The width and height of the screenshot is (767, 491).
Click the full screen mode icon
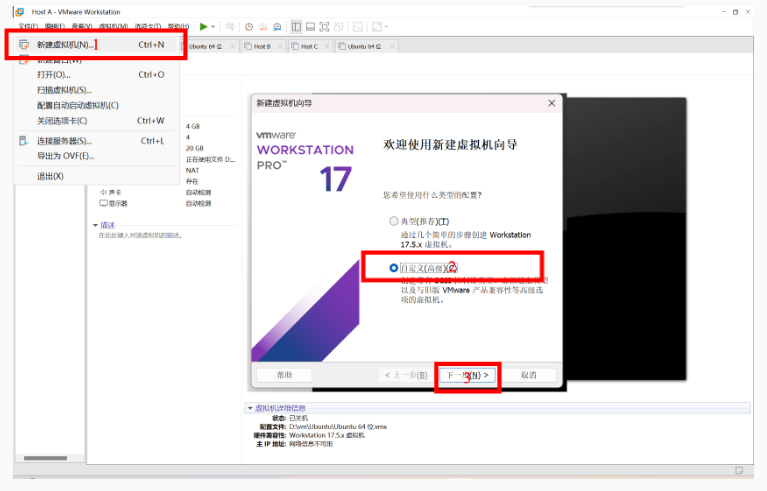tap(324, 26)
